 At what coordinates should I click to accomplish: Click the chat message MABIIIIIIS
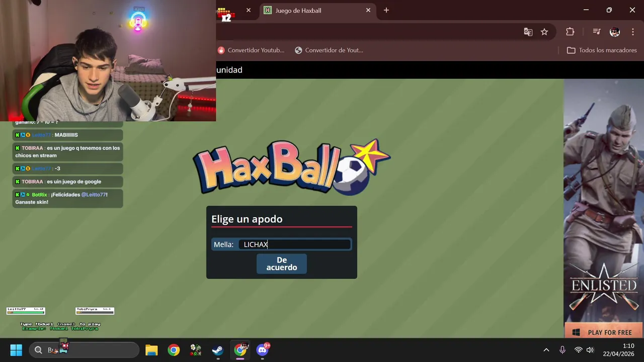click(x=67, y=135)
